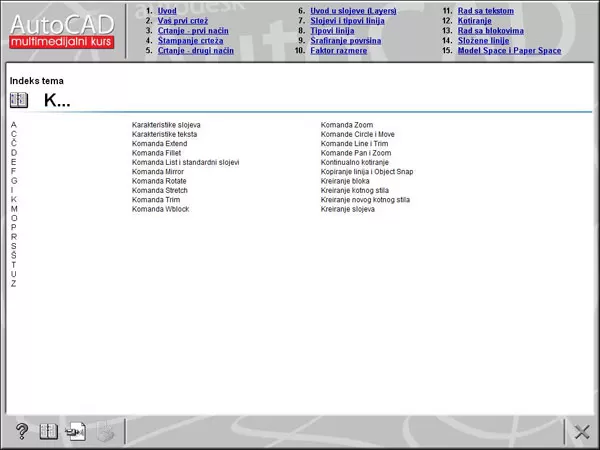The image size is (600, 450).
Task: Show index entries for letter Z
Action: (x=14, y=283)
